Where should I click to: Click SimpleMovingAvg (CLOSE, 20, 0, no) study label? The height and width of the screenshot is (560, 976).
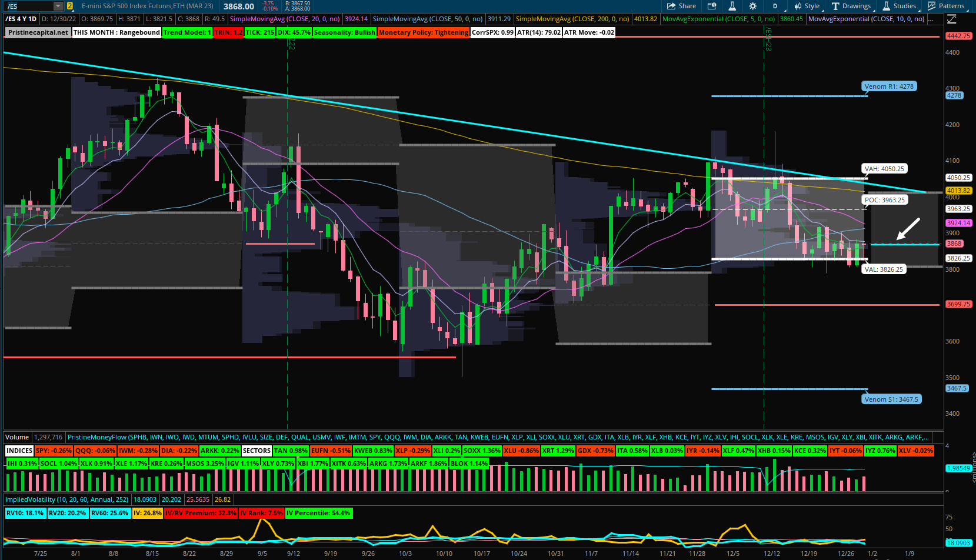coord(285,19)
